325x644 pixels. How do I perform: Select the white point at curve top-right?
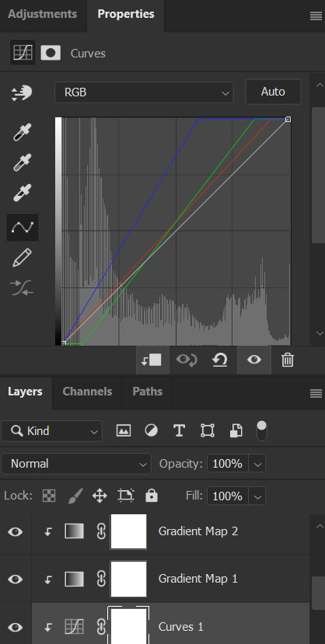(288, 119)
